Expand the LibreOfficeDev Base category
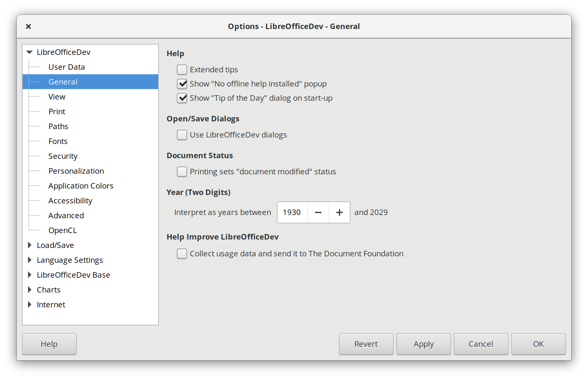This screenshot has width=588, height=379. click(x=30, y=275)
